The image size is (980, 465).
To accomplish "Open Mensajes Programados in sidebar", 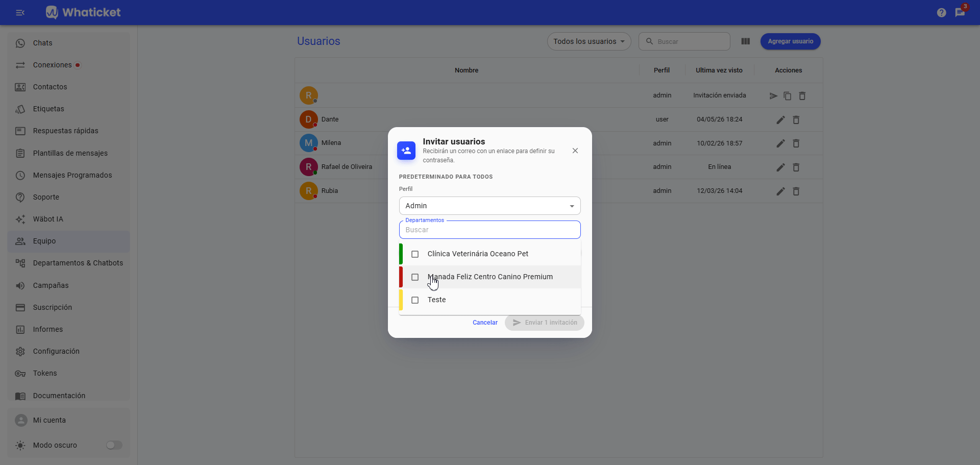I will (68, 175).
